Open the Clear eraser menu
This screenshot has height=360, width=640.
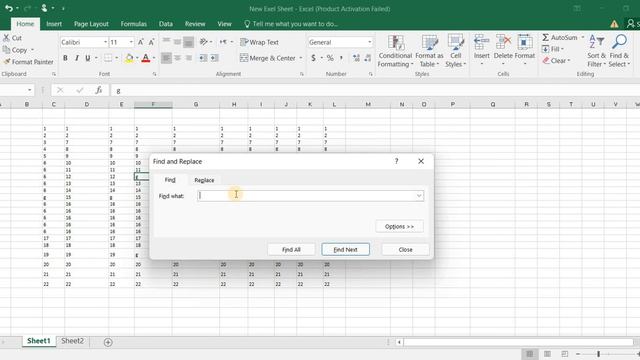(x=556, y=60)
